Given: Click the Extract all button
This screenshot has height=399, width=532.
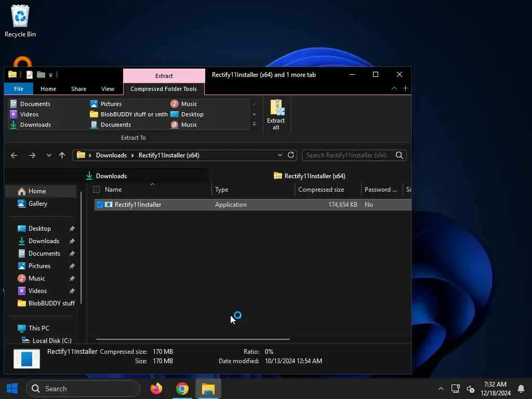Looking at the screenshot, I should [x=276, y=115].
